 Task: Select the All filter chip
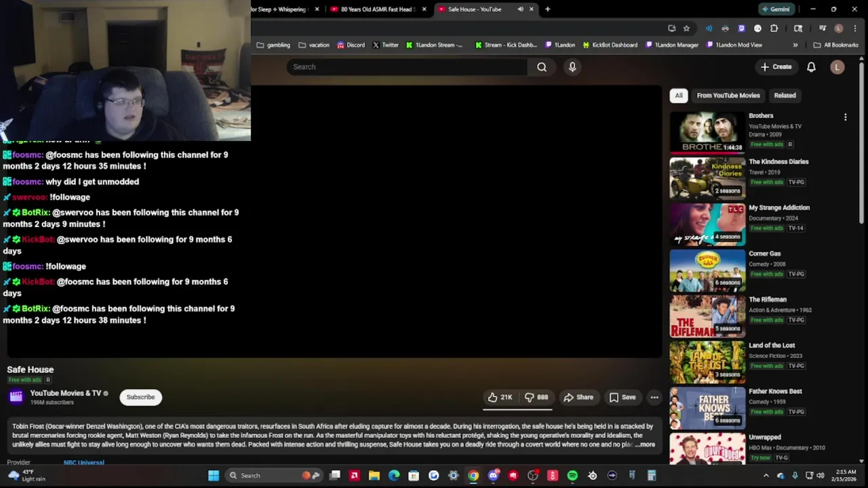[679, 96]
